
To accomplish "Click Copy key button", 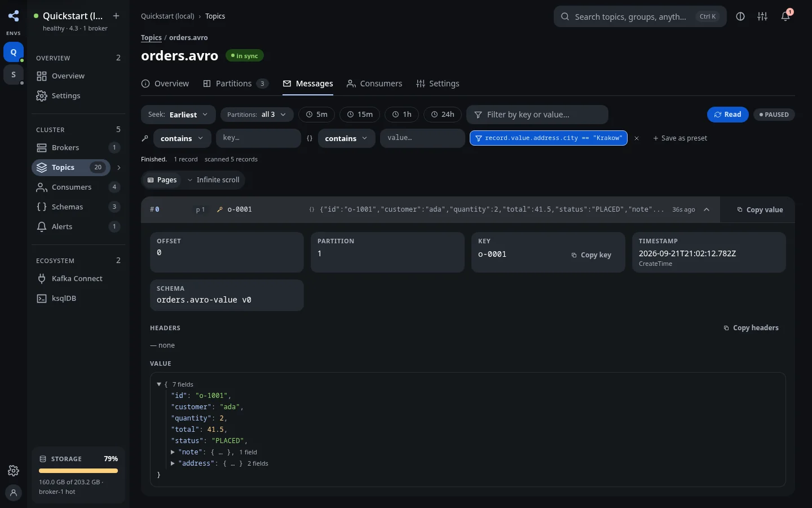I will point(591,255).
